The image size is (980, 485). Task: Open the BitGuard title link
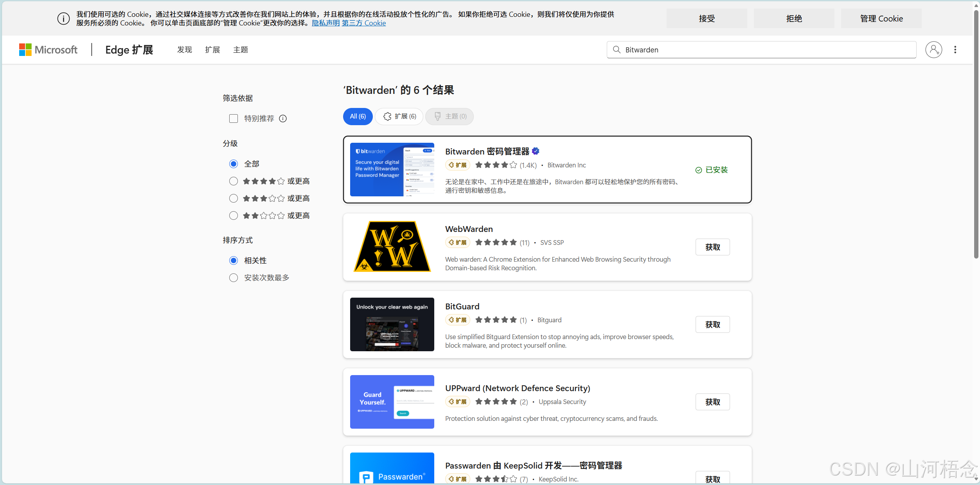462,306
